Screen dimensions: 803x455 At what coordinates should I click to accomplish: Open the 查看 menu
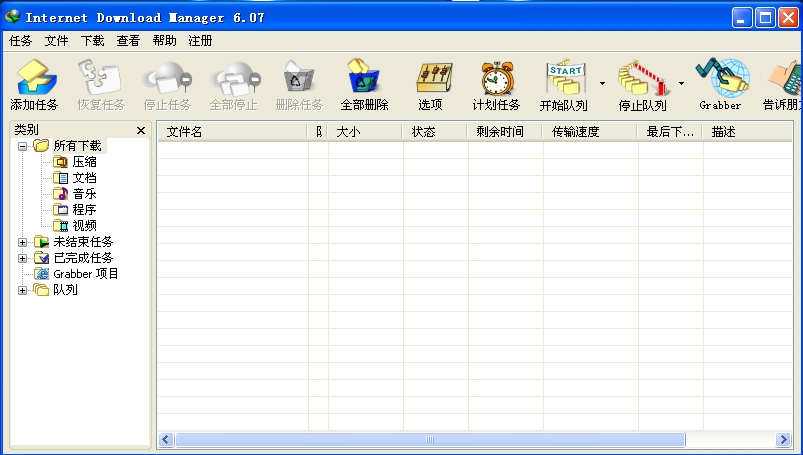point(128,41)
